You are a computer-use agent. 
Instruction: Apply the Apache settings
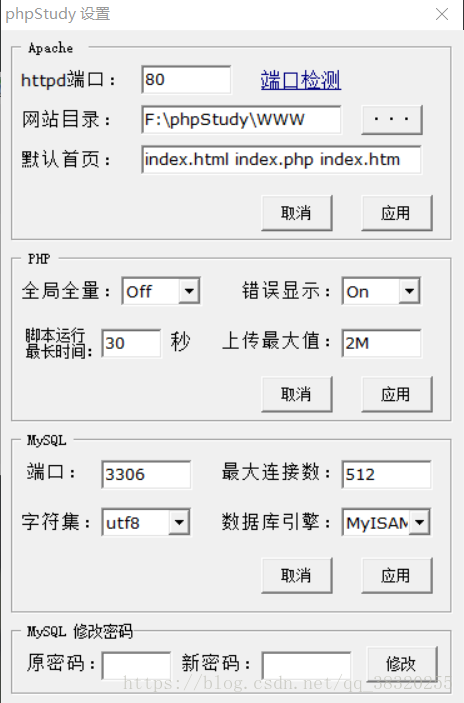click(x=397, y=213)
